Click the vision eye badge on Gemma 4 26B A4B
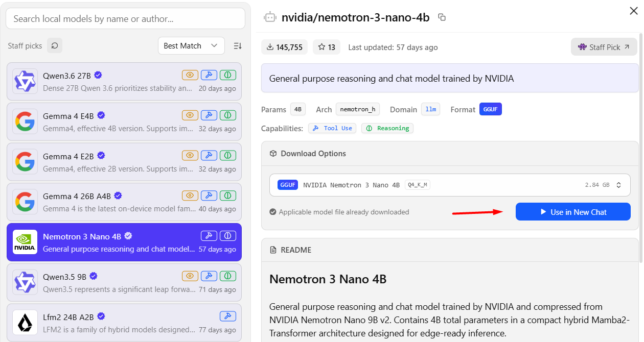644x342 pixels. [x=190, y=196]
